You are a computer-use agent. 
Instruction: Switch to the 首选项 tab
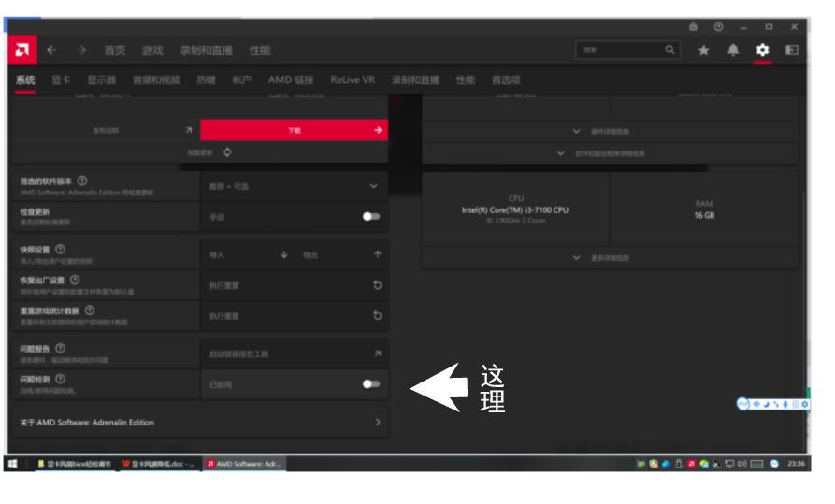pyautogui.click(x=506, y=79)
